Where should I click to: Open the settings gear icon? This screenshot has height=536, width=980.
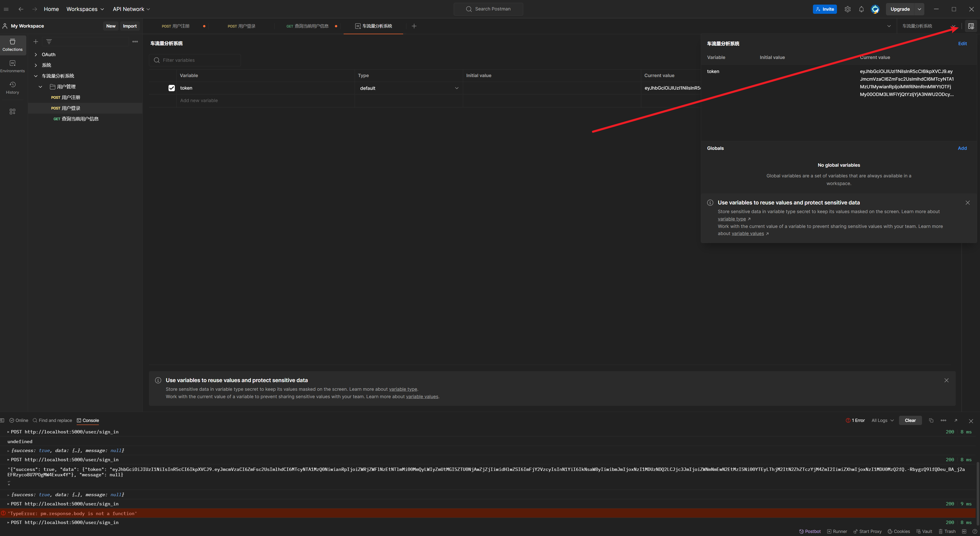point(847,9)
